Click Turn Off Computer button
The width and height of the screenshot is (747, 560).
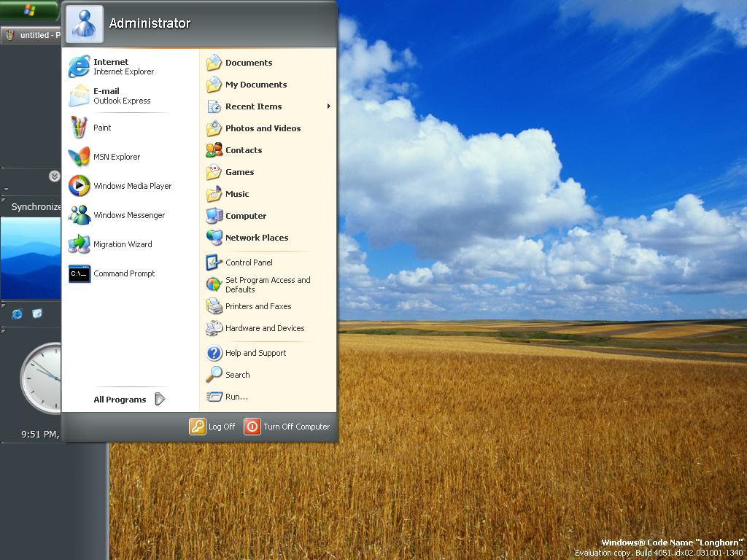(x=287, y=426)
